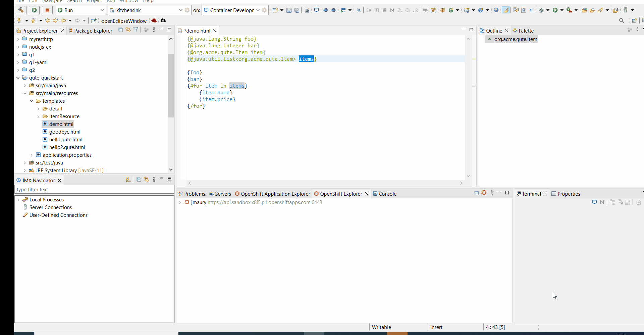This screenshot has height=335, width=644.
Task: Toggle Link with Editor in Project Explorer
Action: (128, 30)
